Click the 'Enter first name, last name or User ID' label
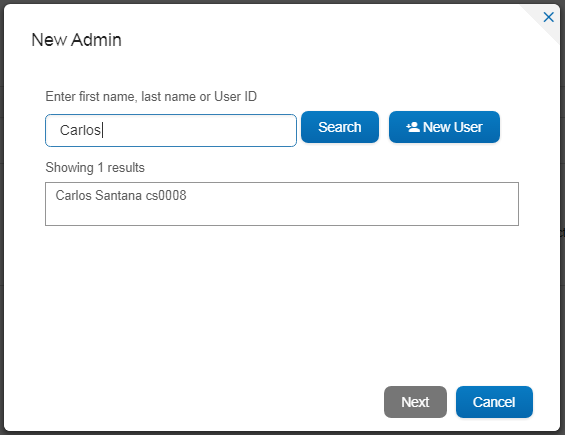 click(x=151, y=97)
